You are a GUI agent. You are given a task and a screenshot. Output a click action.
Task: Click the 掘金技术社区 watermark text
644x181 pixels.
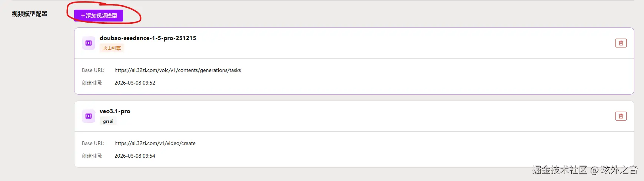pyautogui.click(x=560, y=170)
